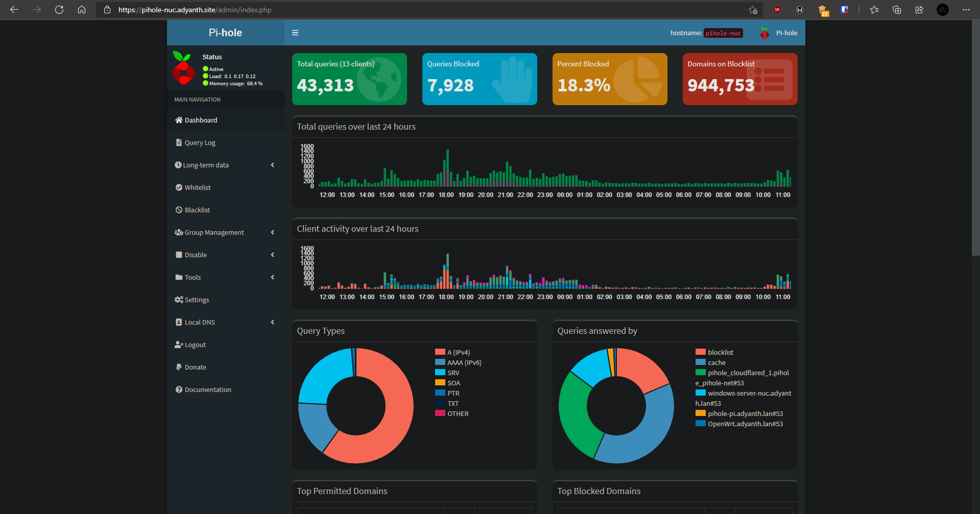The image size is (980, 514).
Task: Toggle cache legend entry visibility
Action: coord(716,362)
